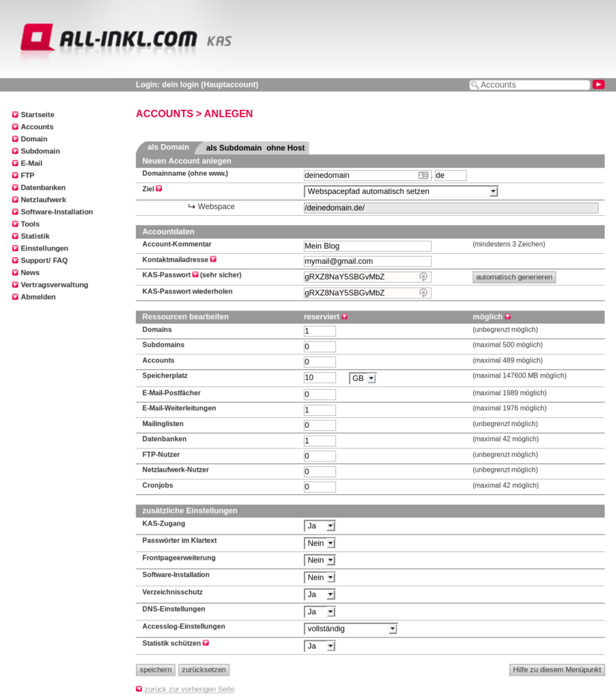616x699 pixels.
Task: Click the help icon beside Statistik schützen
Action: pos(206,643)
